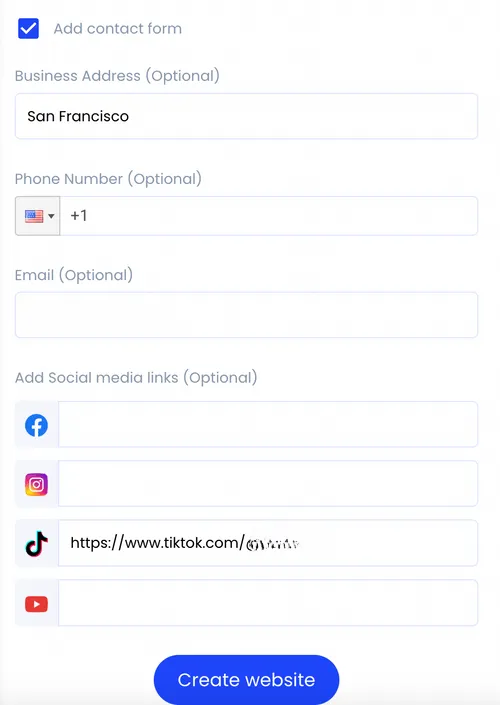Edit the Business Address field showing San Francisco

pyautogui.click(x=246, y=116)
